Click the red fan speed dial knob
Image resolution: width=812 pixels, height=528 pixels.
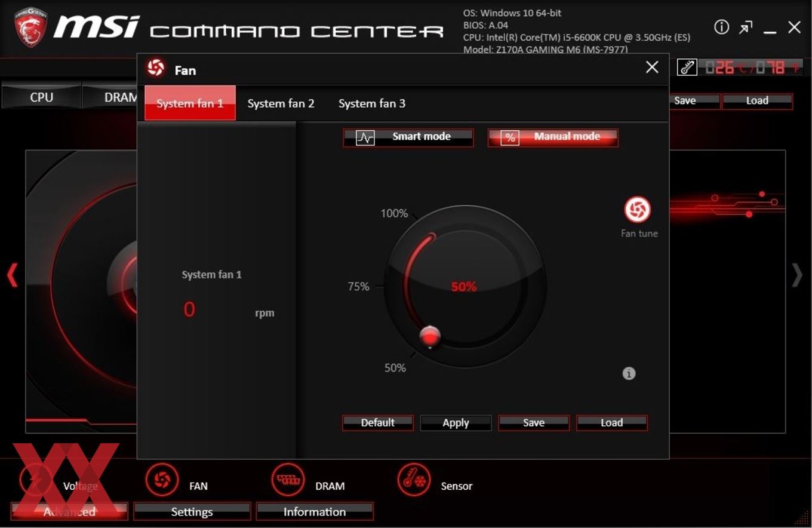pyautogui.click(x=430, y=337)
